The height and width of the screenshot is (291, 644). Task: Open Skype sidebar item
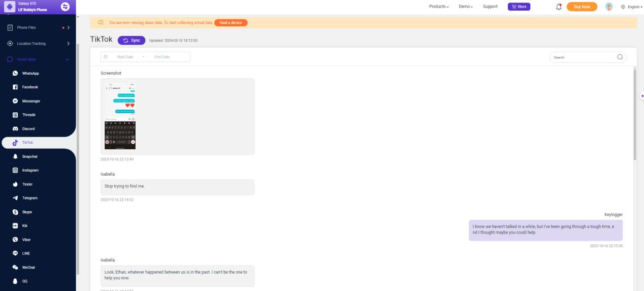click(27, 212)
